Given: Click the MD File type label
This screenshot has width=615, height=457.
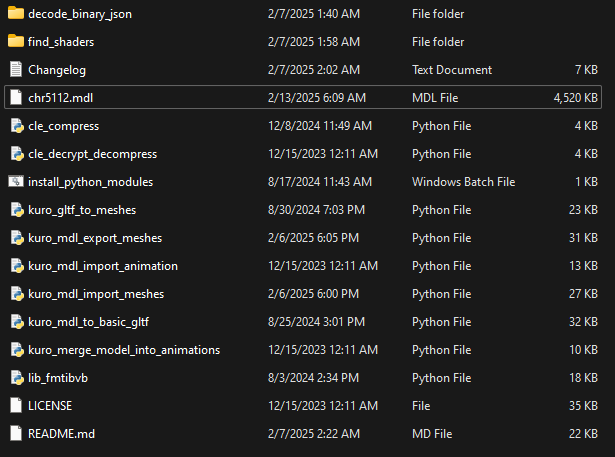Looking at the screenshot, I should 432,434.
